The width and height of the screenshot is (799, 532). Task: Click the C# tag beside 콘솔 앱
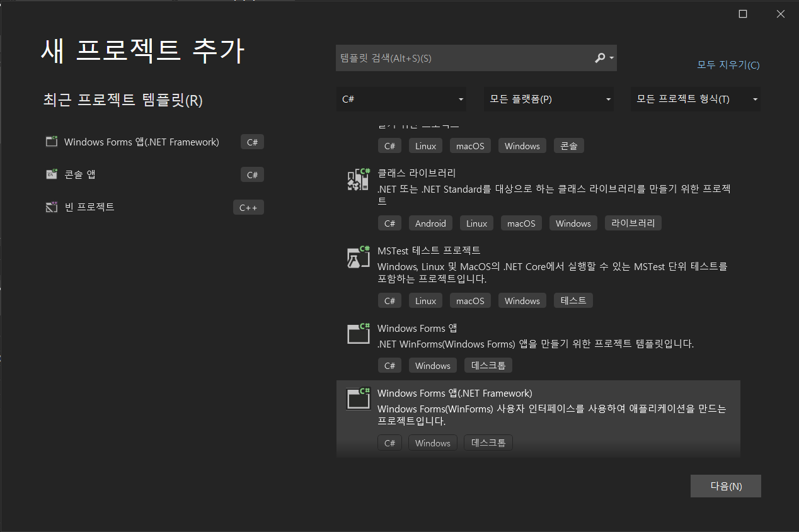[x=252, y=174]
